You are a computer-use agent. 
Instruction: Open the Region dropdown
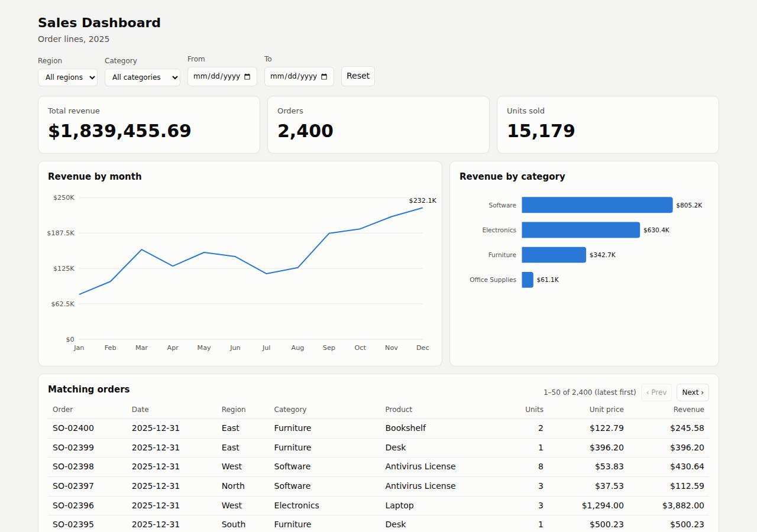tap(67, 77)
